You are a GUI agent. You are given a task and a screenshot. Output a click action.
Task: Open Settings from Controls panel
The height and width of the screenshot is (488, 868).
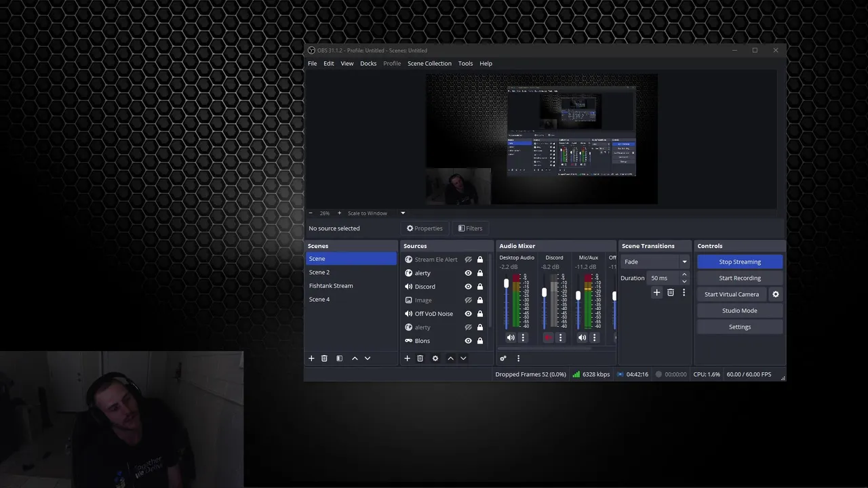pyautogui.click(x=740, y=327)
